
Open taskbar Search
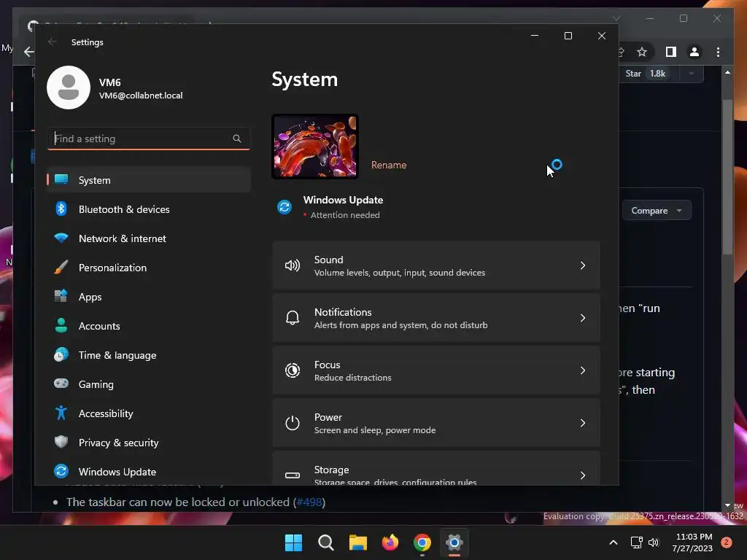326,542
